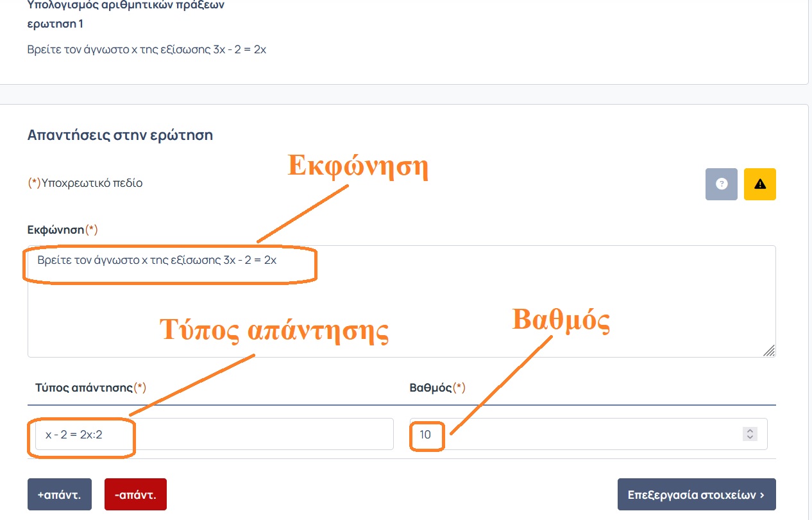812x520 pixels.
Task: Add an answer with the +απάντ. button
Action: click(x=60, y=494)
